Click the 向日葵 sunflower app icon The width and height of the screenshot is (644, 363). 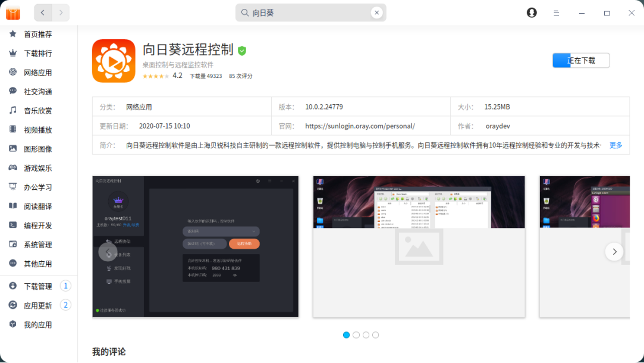pos(114,61)
